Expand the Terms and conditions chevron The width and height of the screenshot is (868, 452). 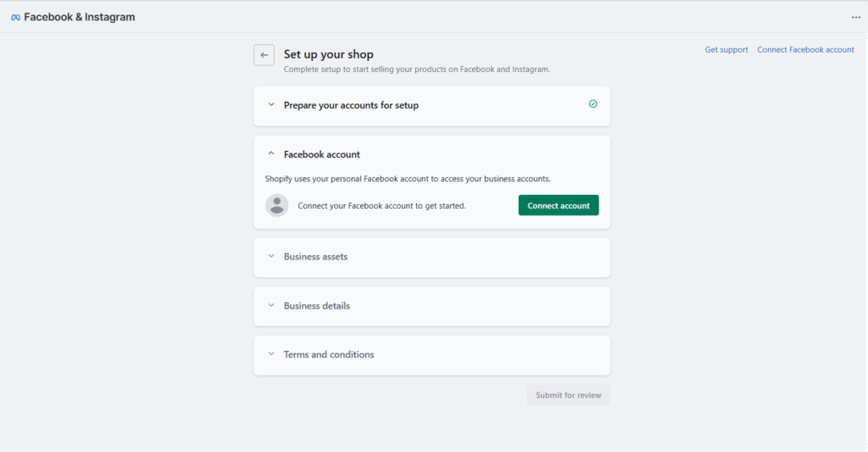click(x=271, y=354)
